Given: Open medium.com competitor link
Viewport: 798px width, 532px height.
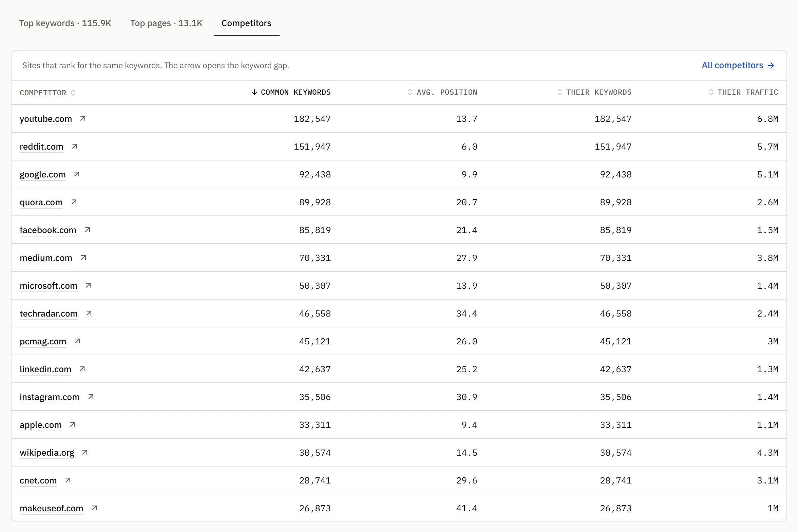Looking at the screenshot, I should 46,258.
